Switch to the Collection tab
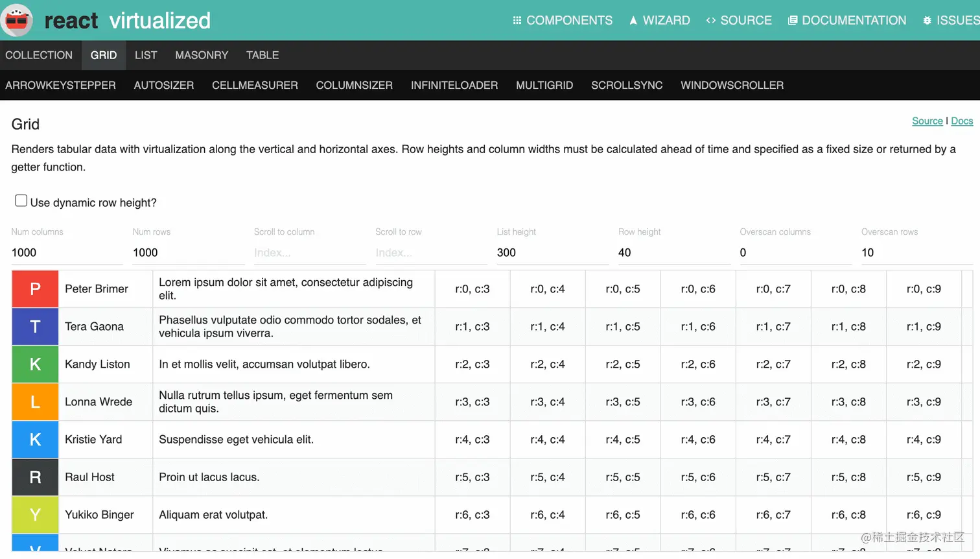This screenshot has height=559, width=980. click(x=39, y=55)
